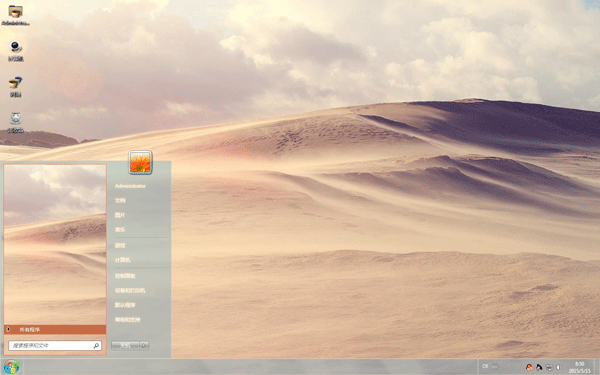Open the Administrator folder desktop icon

pyautogui.click(x=15, y=15)
